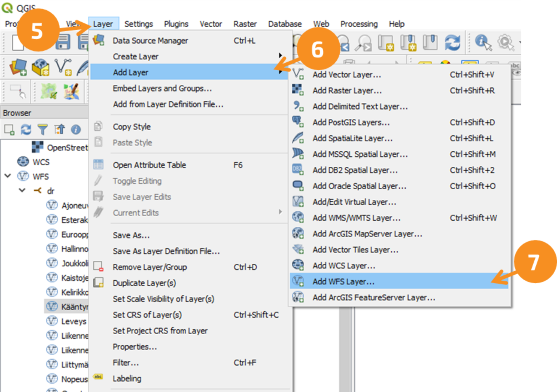The width and height of the screenshot is (557, 392).
Task: Open the Processing menu
Action: [359, 24]
